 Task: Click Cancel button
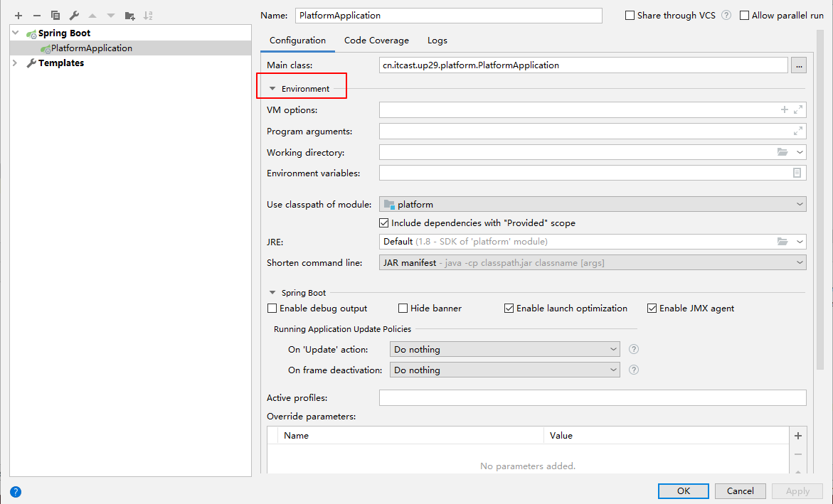[740, 490]
